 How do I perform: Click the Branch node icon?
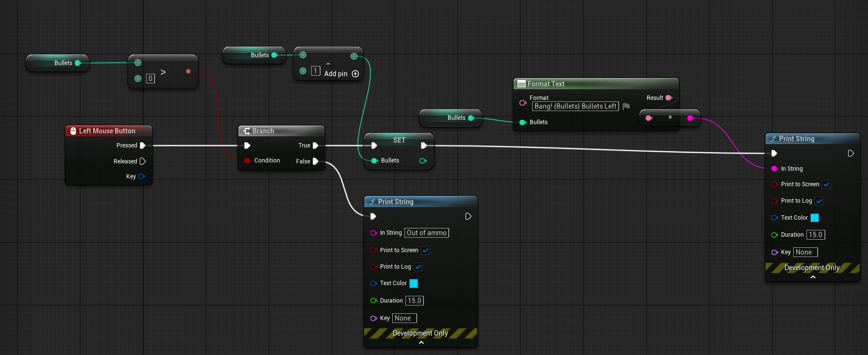247,131
